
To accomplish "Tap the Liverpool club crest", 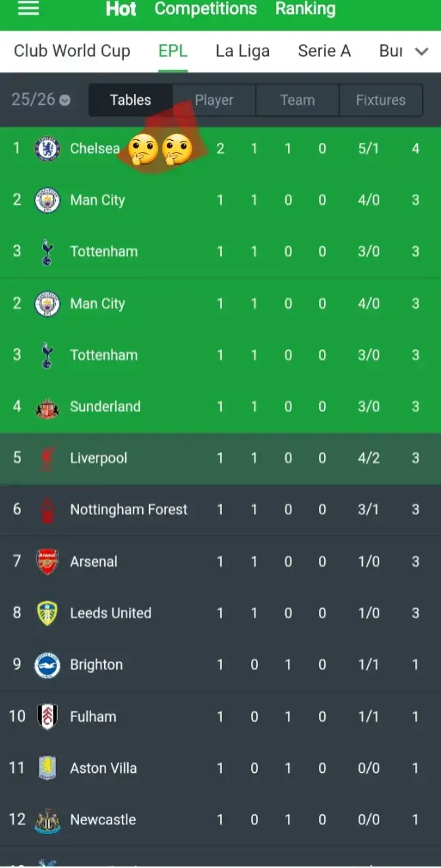I will coord(47,458).
